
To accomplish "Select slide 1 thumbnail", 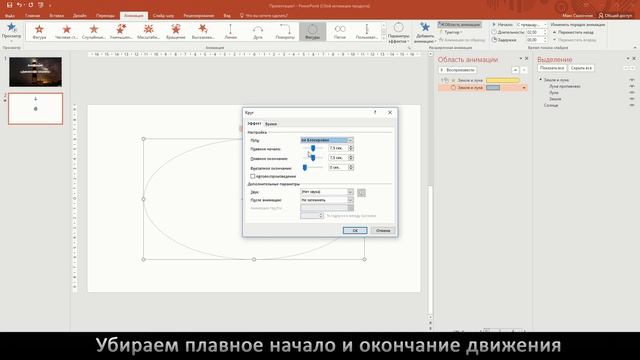I will coord(36,72).
